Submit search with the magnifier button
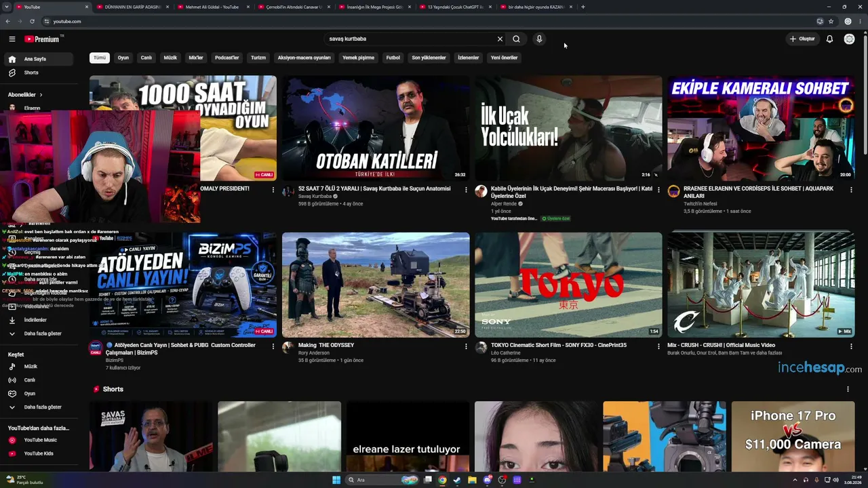The height and width of the screenshot is (488, 868). [x=516, y=39]
